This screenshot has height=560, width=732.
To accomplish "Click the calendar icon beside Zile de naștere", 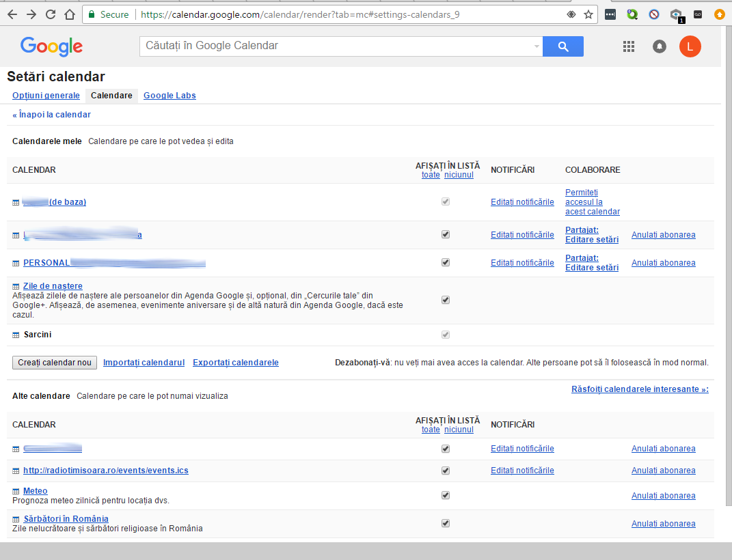I will coord(16,286).
